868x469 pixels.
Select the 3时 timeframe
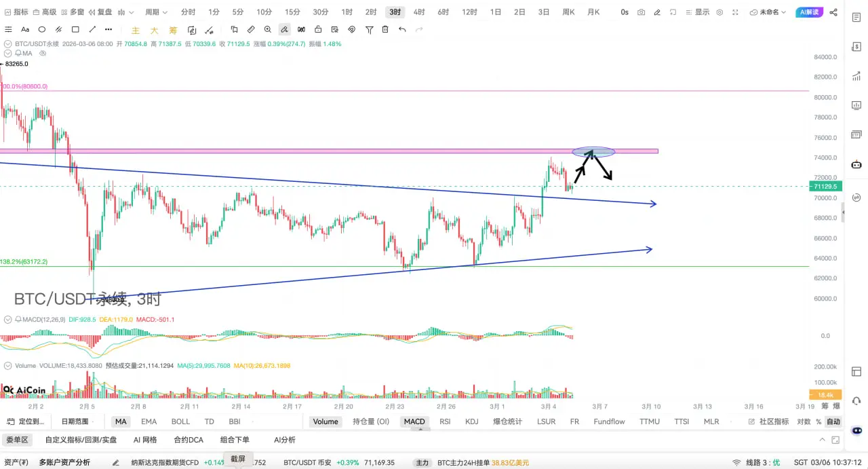coord(395,12)
